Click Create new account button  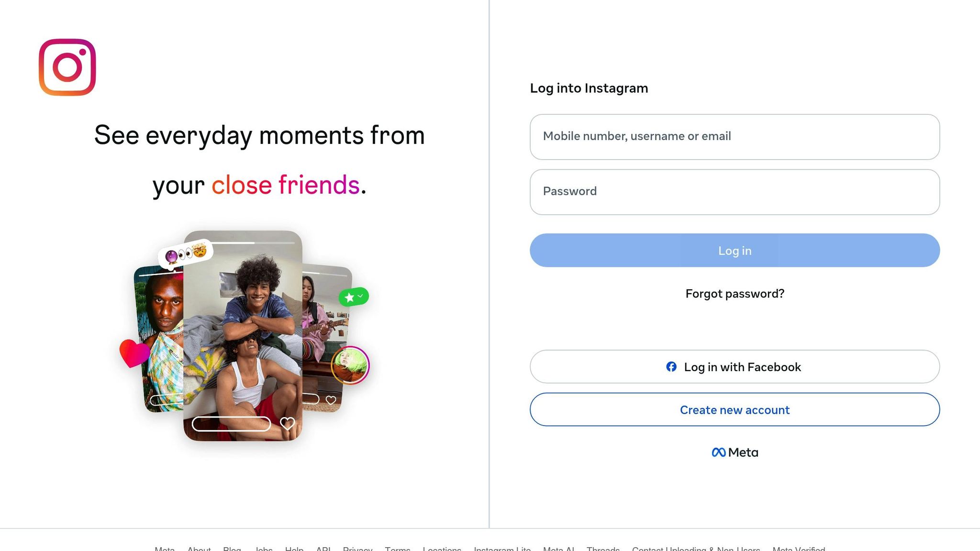click(735, 410)
